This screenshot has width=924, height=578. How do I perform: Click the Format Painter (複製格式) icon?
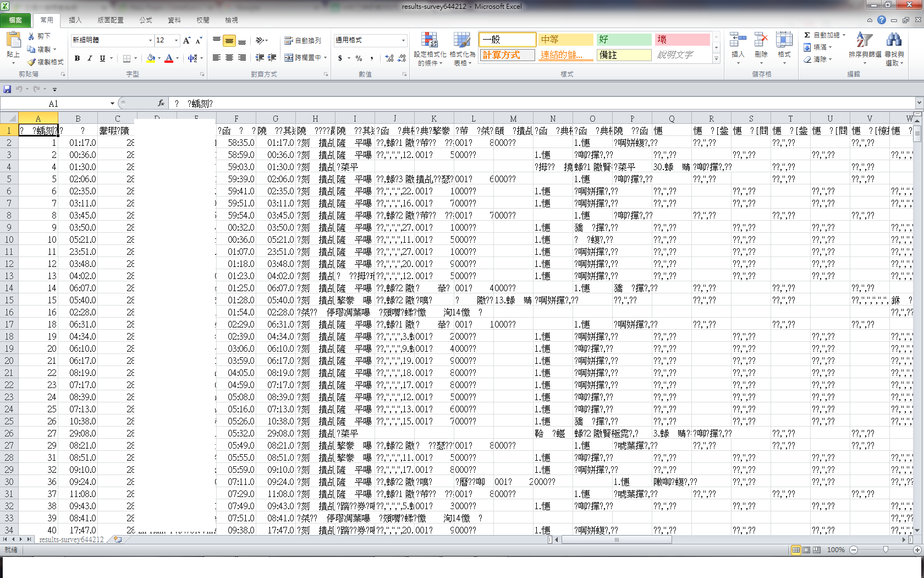click(x=32, y=62)
